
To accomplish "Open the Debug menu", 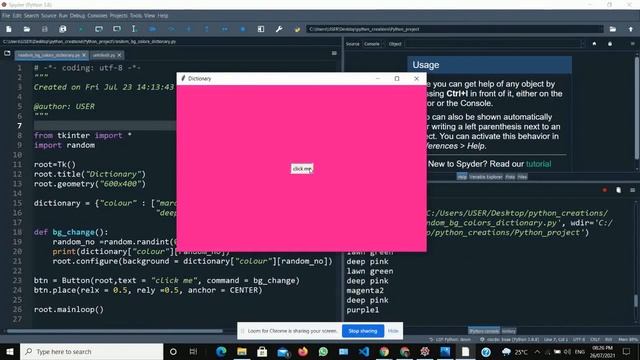I will click(77, 16).
